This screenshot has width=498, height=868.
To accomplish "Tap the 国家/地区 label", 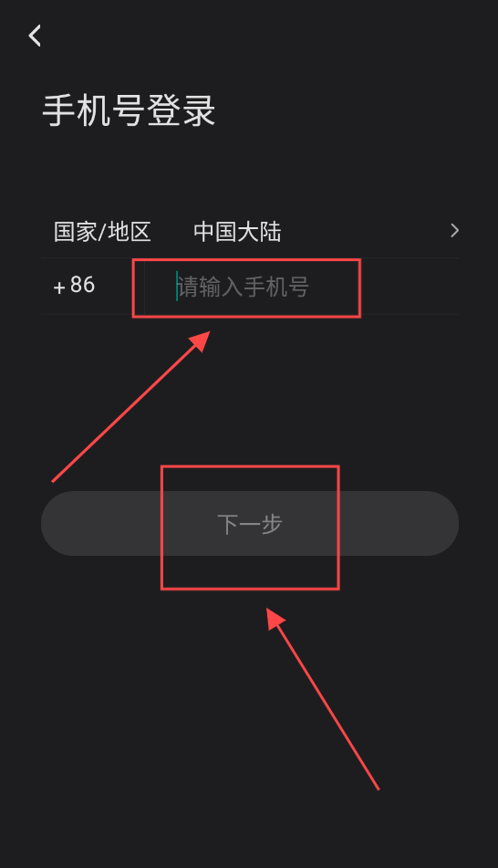I will click(x=102, y=232).
